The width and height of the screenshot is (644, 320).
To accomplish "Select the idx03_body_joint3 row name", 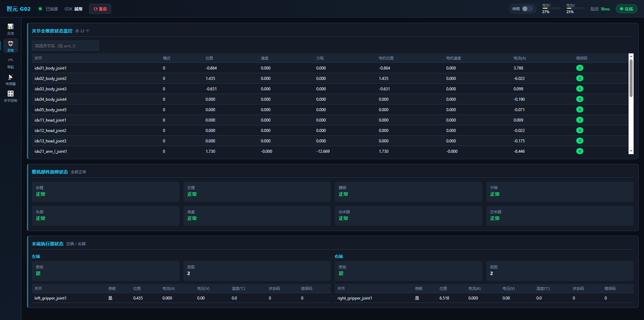I will [50, 89].
